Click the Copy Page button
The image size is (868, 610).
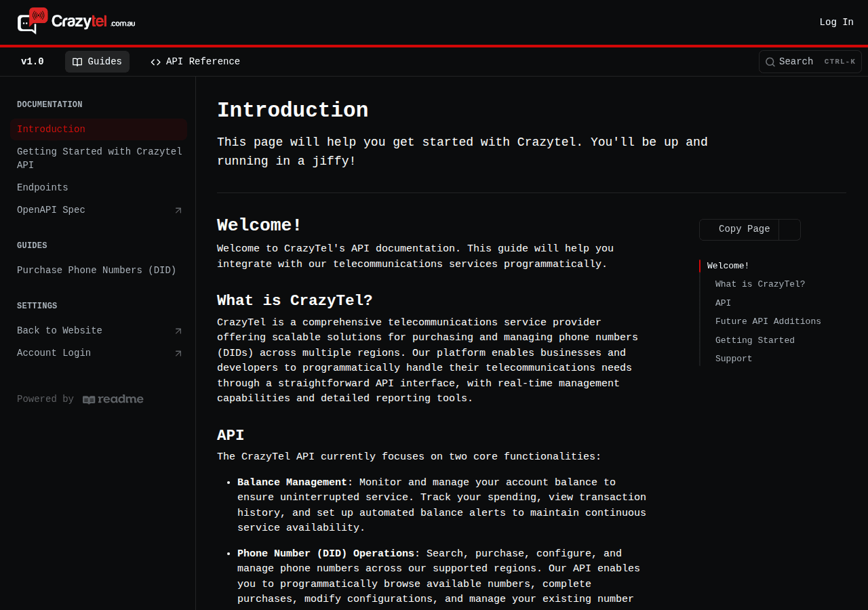point(739,229)
